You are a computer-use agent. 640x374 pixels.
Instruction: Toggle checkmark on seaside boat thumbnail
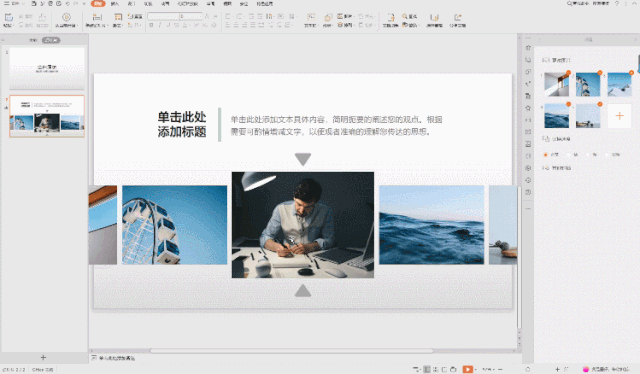(600, 105)
